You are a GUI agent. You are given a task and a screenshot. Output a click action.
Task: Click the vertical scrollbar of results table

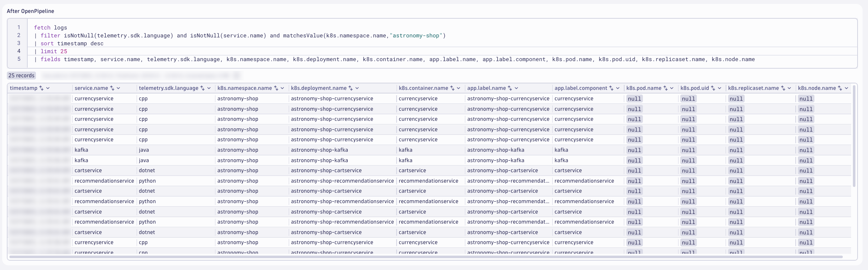tap(854, 137)
